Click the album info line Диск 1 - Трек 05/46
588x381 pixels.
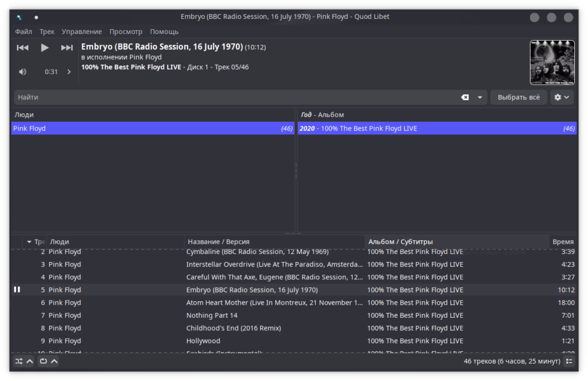[218, 67]
